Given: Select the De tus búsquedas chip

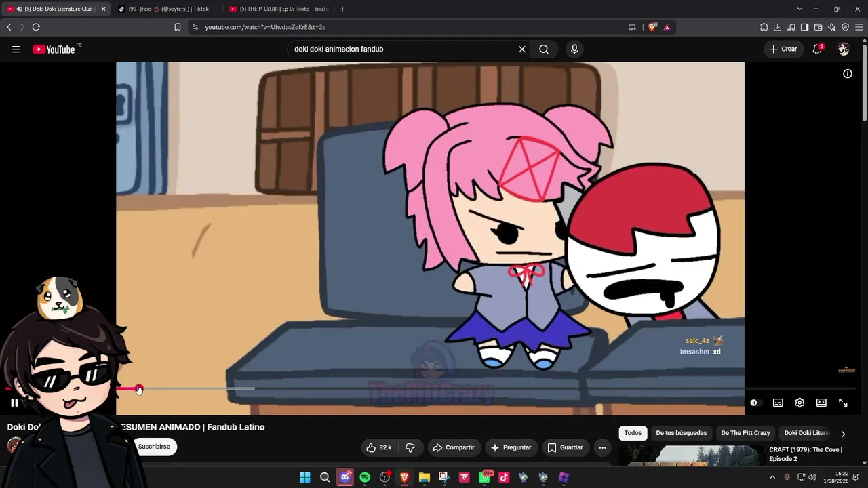Looking at the screenshot, I should (x=681, y=433).
